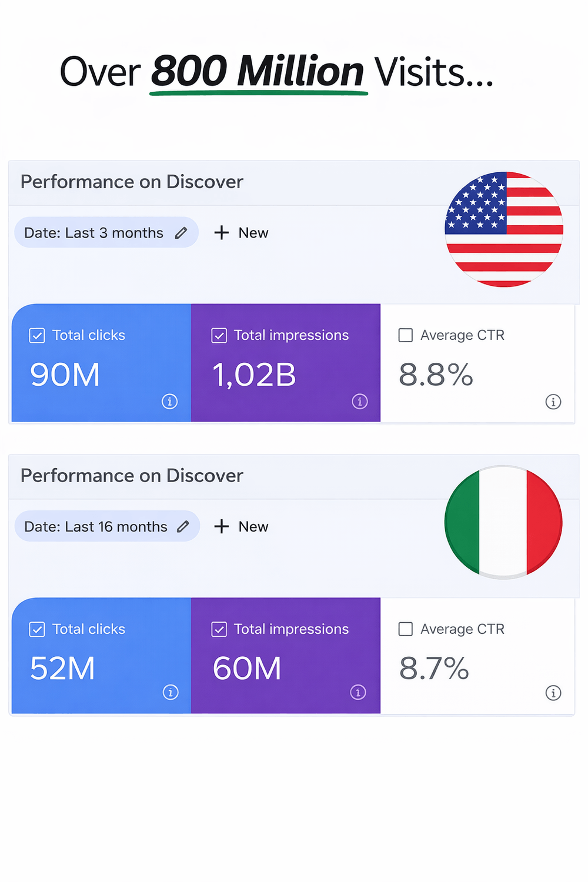
Task: Click the pencil icon beside Last 3 months
Action: (x=181, y=233)
